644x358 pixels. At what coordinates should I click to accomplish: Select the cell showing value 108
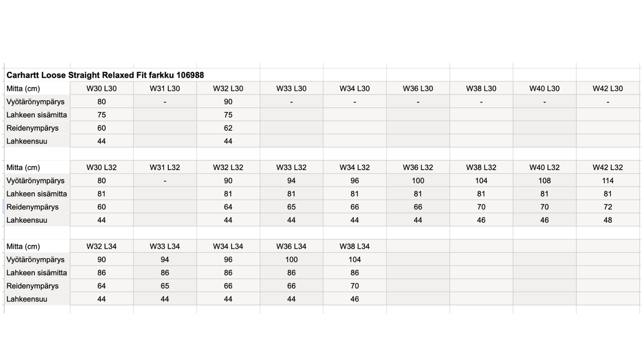(x=544, y=181)
